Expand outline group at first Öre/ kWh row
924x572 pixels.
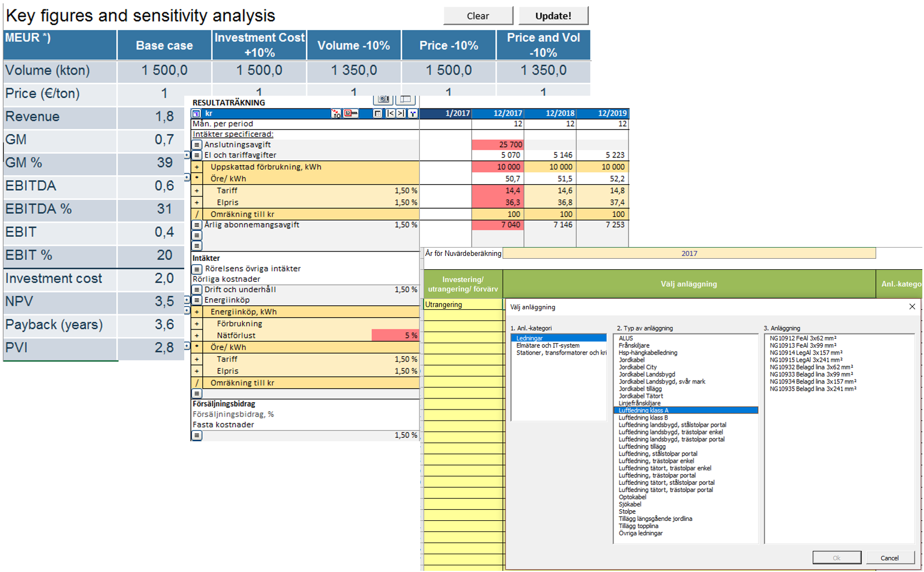pos(187,177)
